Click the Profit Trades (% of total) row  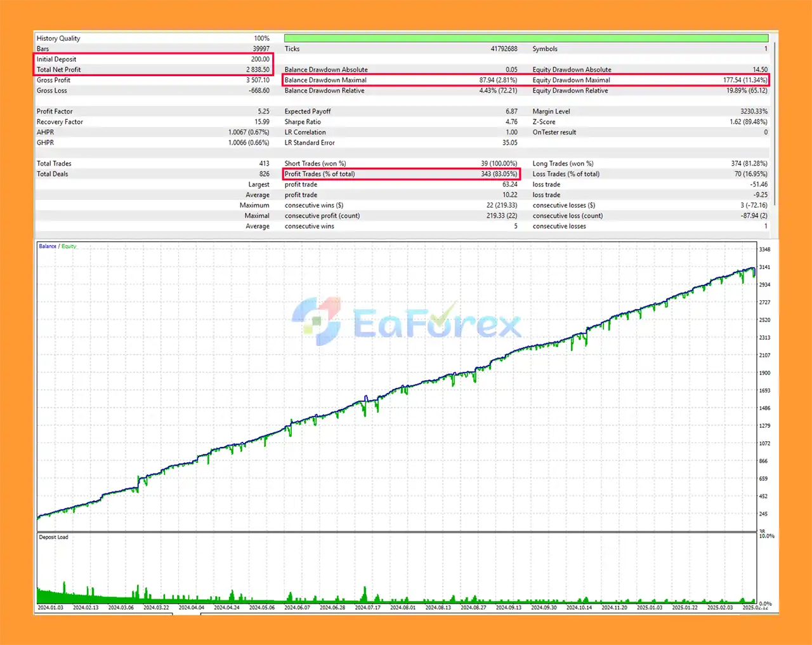[400, 174]
